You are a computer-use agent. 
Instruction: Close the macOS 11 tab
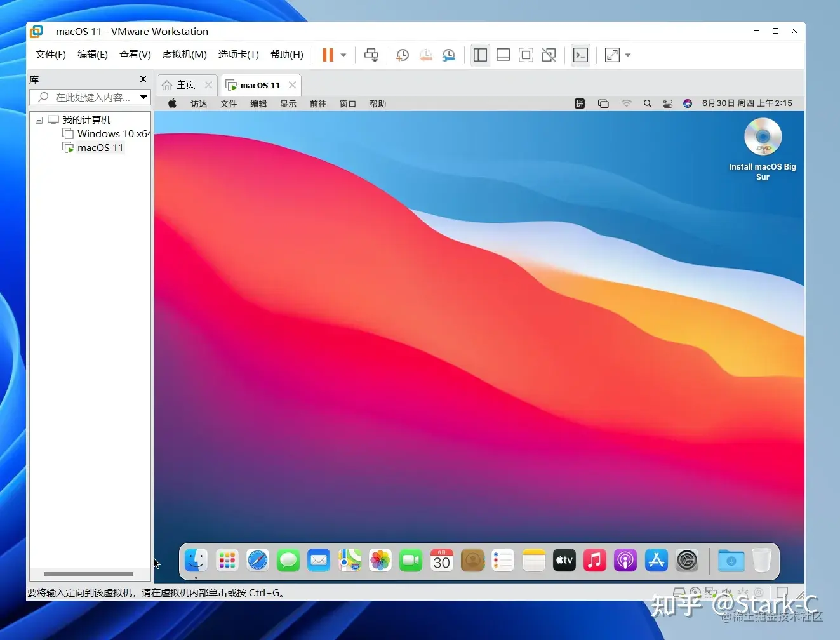[292, 85]
